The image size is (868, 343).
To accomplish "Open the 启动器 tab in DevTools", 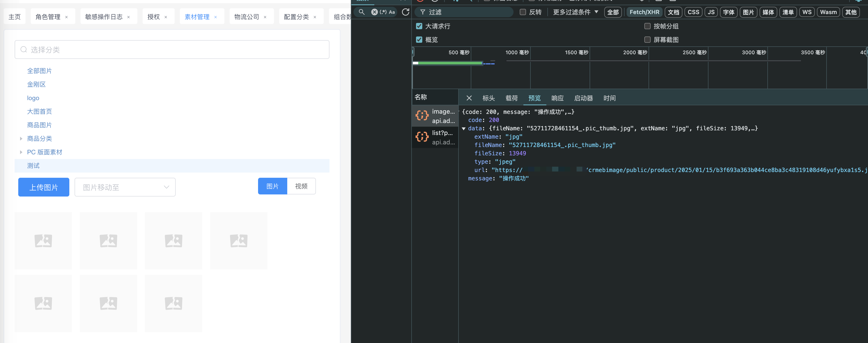I will tap(583, 98).
